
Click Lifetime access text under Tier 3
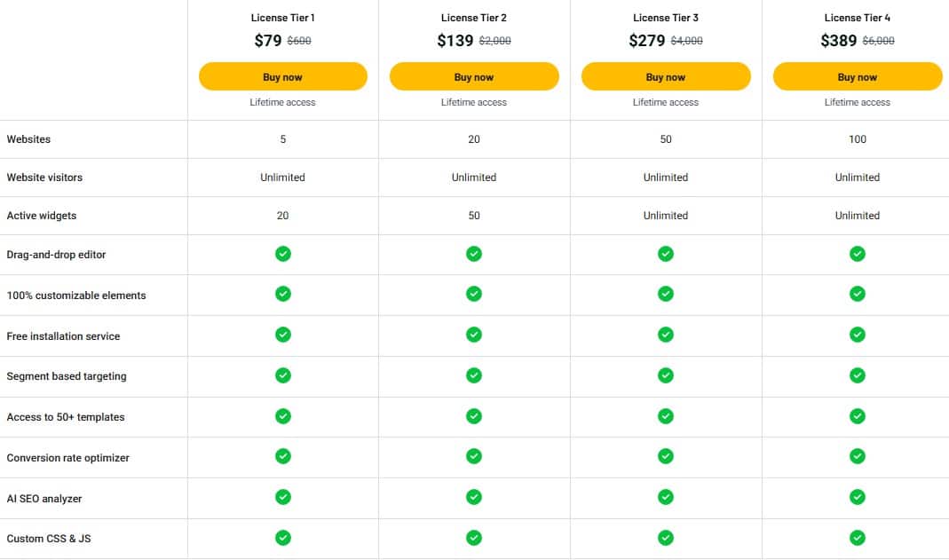pyautogui.click(x=666, y=103)
